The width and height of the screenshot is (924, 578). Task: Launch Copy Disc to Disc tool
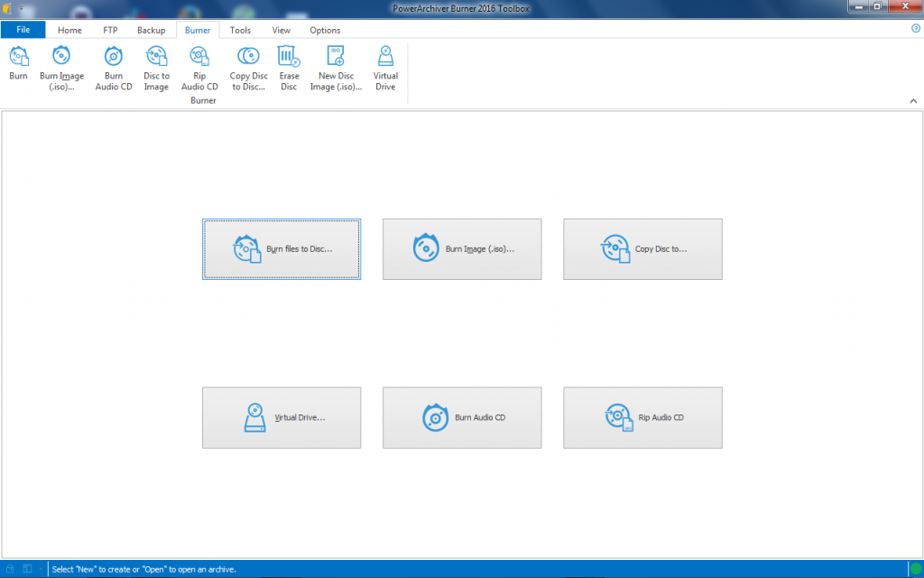coord(249,69)
